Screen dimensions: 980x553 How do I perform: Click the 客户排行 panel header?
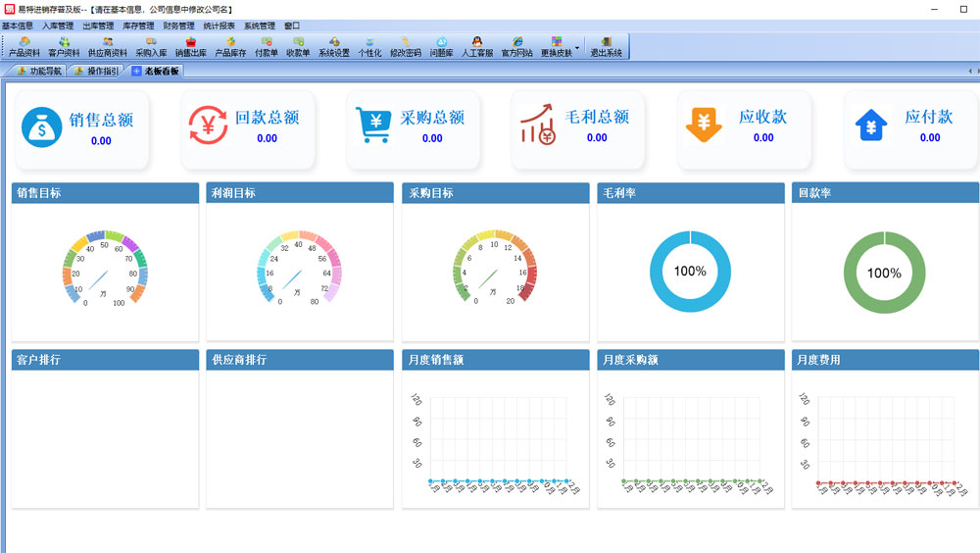point(105,360)
